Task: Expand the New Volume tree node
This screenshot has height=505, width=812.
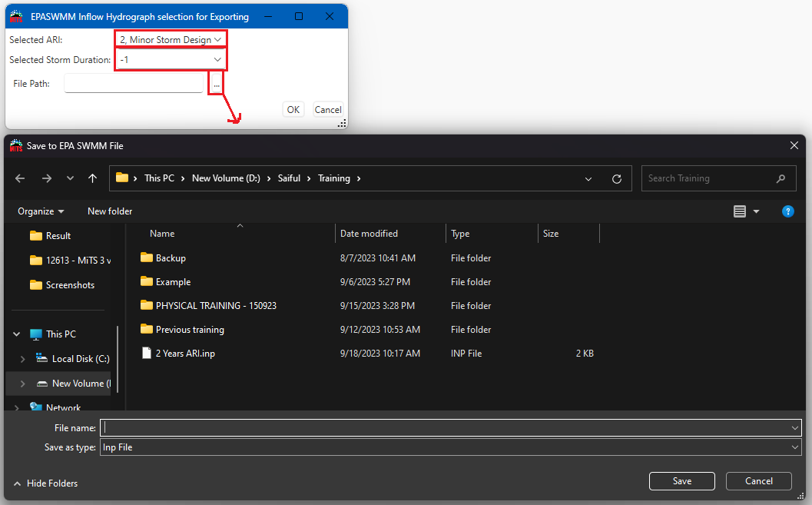Action: [x=23, y=384]
